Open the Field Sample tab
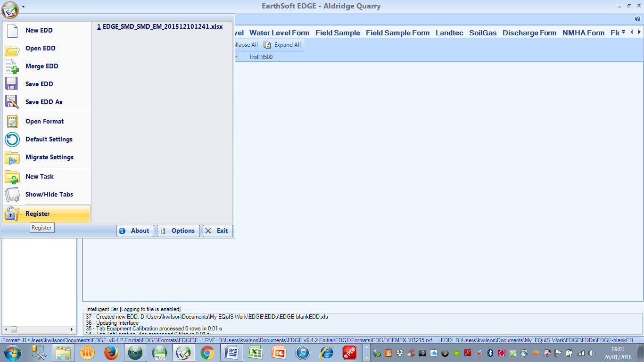Image resolution: width=644 pixels, height=362 pixels. (338, 33)
